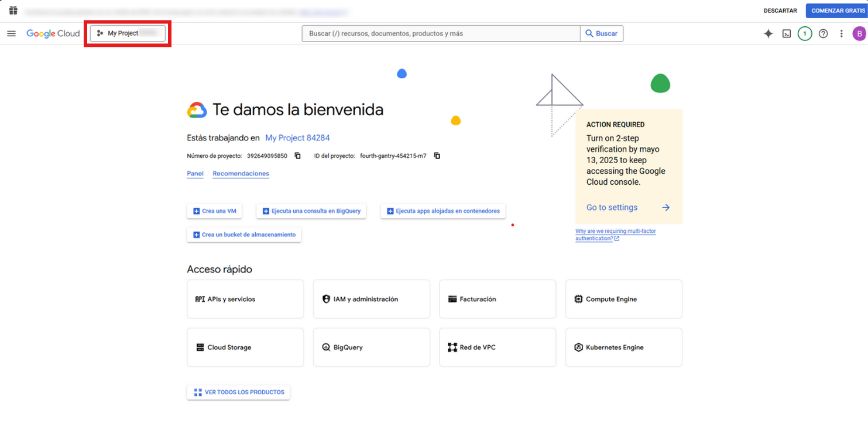
Task: Activate Cloud Shell terminal icon
Action: pos(787,34)
